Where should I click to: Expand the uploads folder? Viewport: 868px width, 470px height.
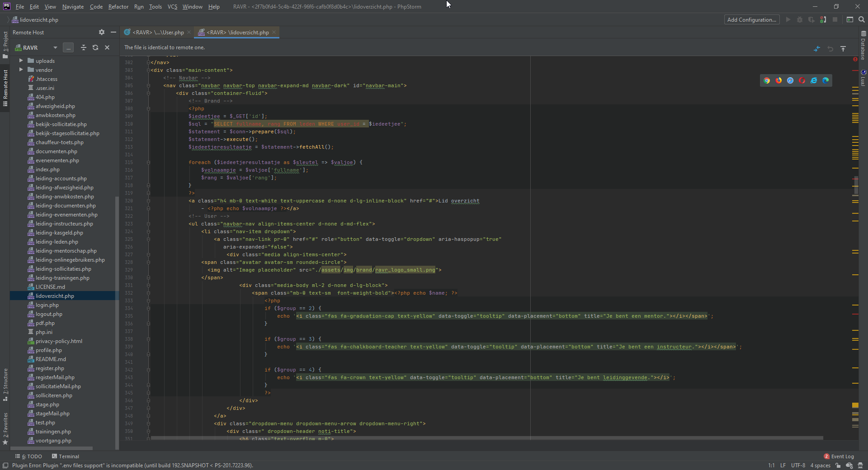pyautogui.click(x=21, y=61)
